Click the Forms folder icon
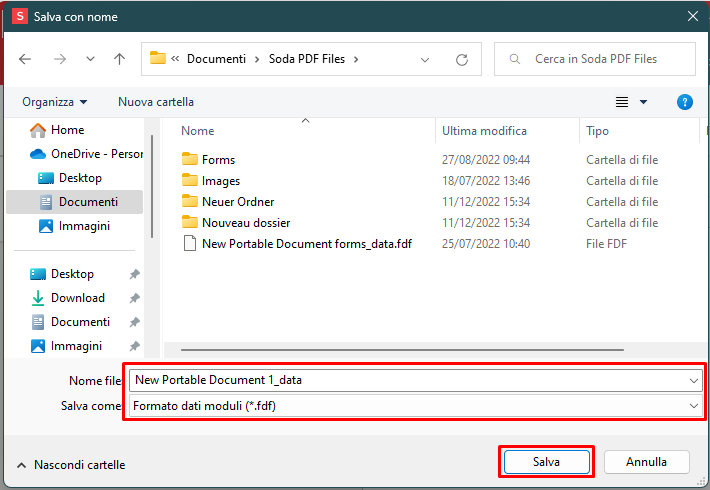 pyautogui.click(x=190, y=159)
